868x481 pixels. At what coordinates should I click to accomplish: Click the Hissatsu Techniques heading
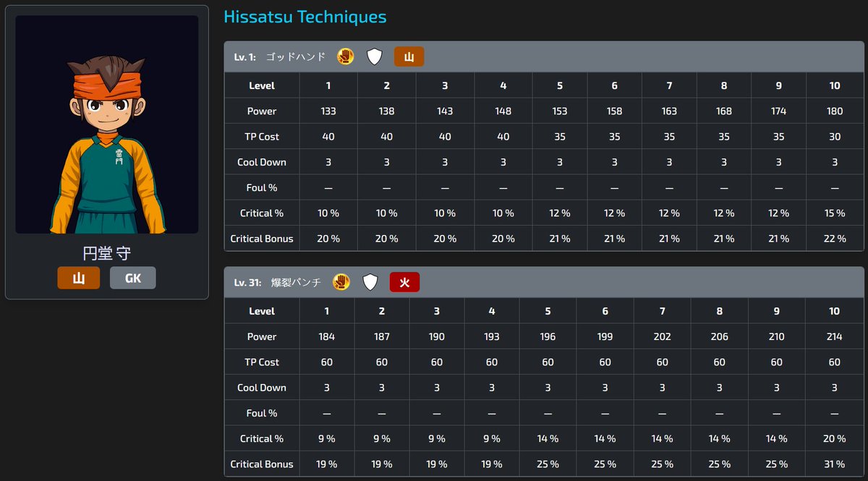pos(305,17)
